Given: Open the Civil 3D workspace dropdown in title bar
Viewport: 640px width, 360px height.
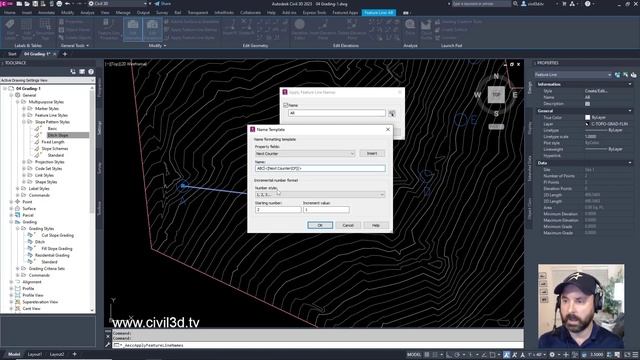Looking at the screenshot, I should tap(118, 4).
